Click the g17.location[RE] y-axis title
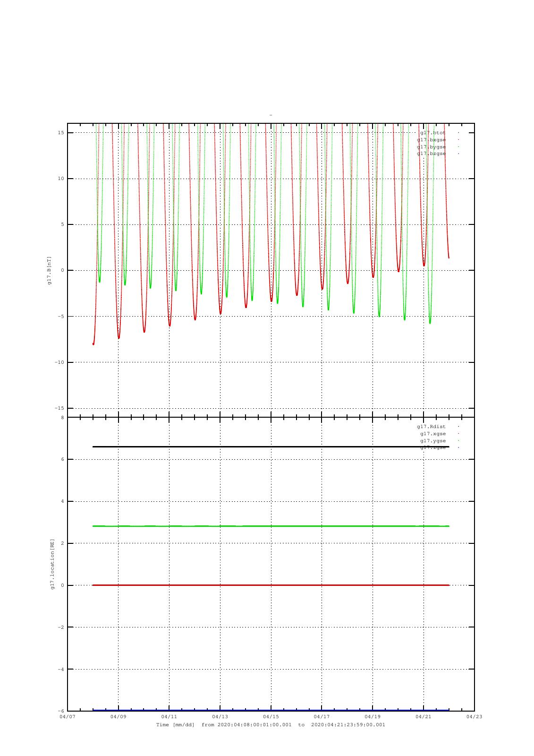 tap(52, 564)
